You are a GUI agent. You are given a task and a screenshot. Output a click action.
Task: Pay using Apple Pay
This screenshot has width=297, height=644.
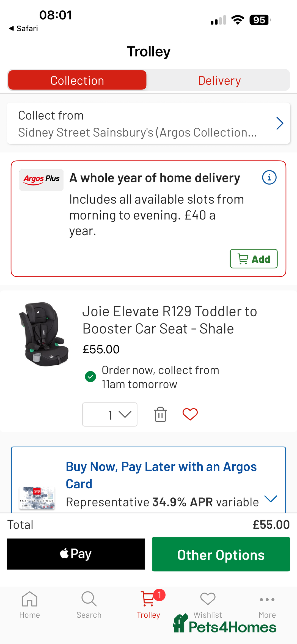76,554
